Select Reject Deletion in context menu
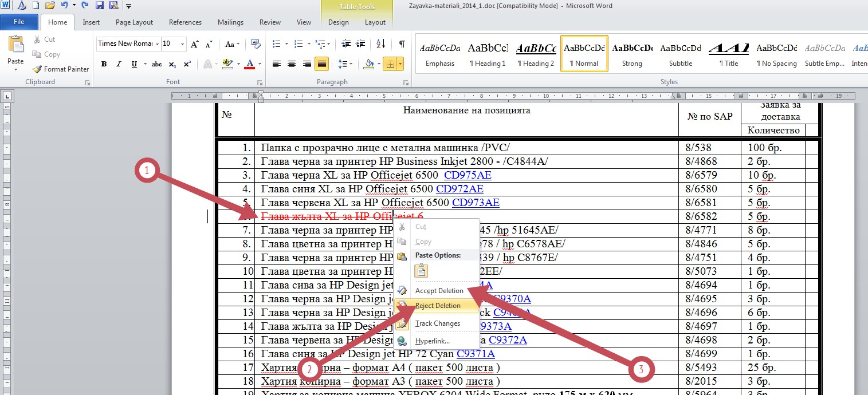Viewport: 868px width, 395px height. [x=437, y=306]
